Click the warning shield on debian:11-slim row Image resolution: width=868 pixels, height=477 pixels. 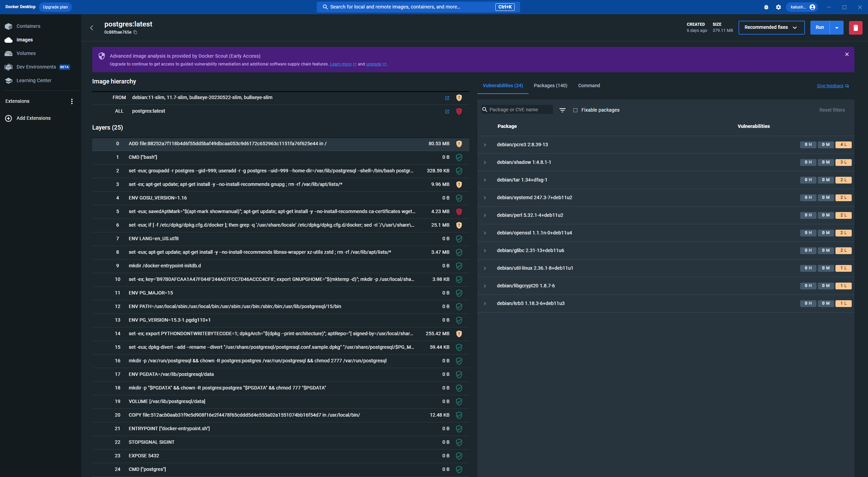tap(459, 98)
